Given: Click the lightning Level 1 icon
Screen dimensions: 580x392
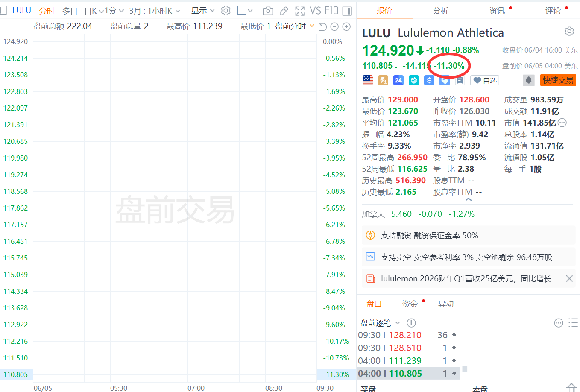Looking at the screenshot, I should pyautogui.click(x=383, y=80).
